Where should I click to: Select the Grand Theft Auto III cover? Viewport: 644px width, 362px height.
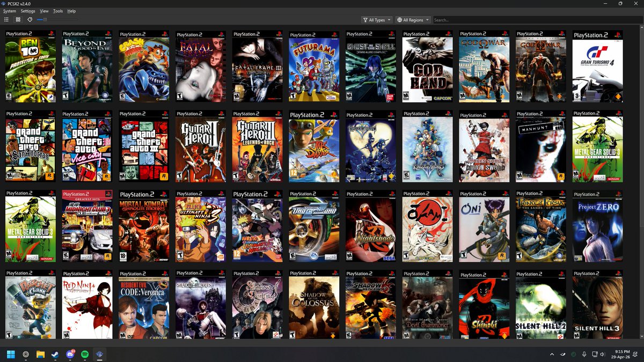144,146
